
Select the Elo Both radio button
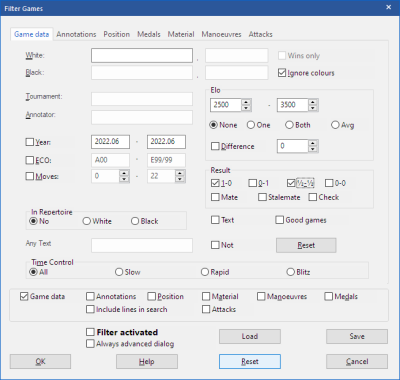[x=289, y=125]
